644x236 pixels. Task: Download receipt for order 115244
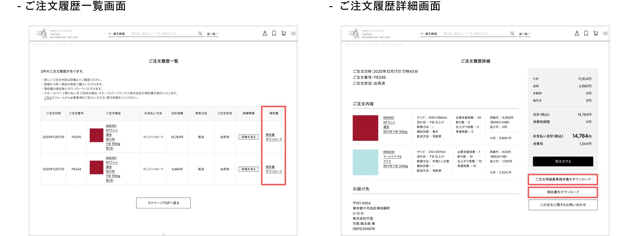point(274,169)
